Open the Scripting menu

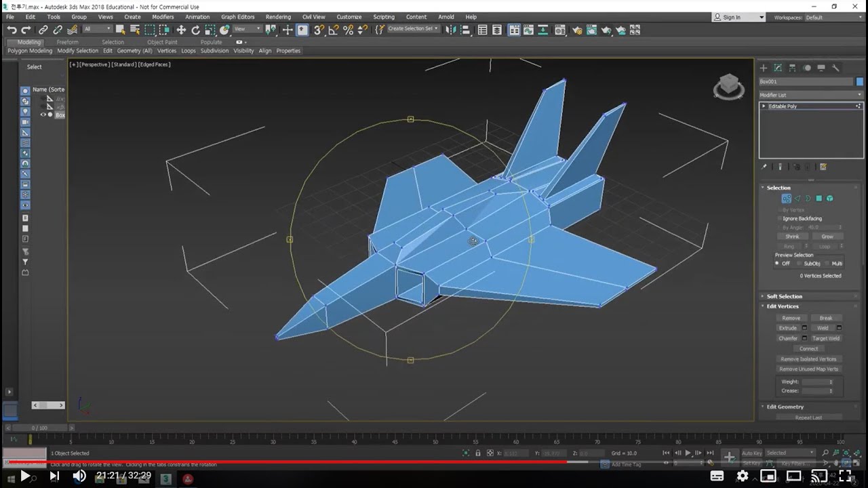tap(383, 17)
